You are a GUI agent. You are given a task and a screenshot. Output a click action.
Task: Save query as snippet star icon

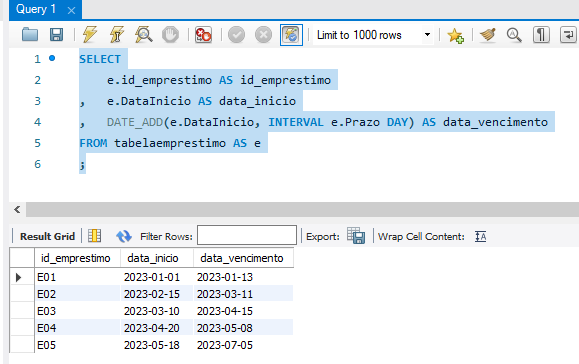coord(455,35)
